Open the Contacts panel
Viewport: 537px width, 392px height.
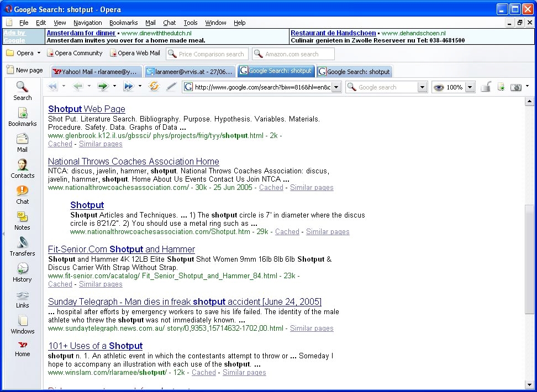coord(23,168)
